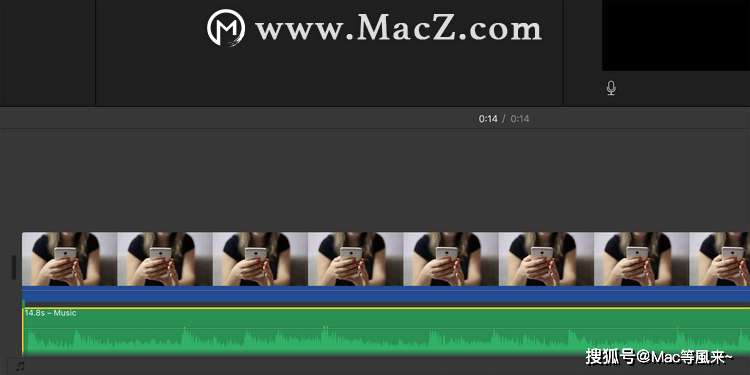The width and height of the screenshot is (750, 375).
Task: Click the volume line inside the green music clip
Action: 386,328
